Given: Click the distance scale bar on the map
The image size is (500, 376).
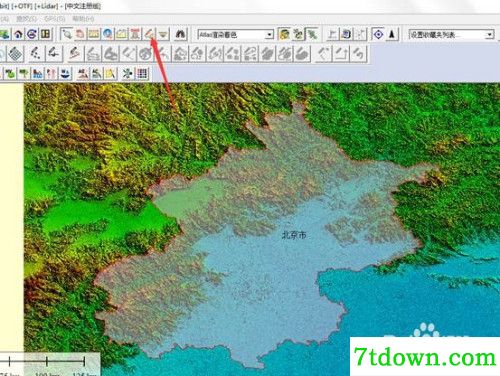Looking at the screenshot, I should [47, 362].
